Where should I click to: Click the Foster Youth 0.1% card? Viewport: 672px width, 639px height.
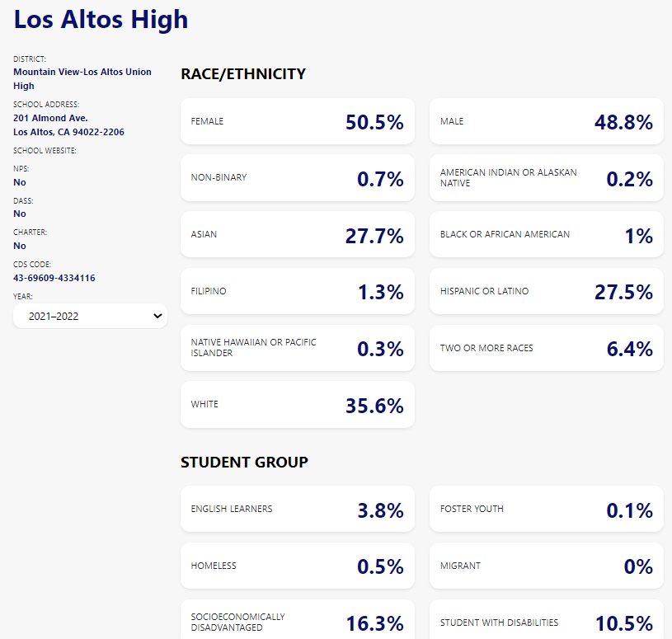tap(546, 510)
